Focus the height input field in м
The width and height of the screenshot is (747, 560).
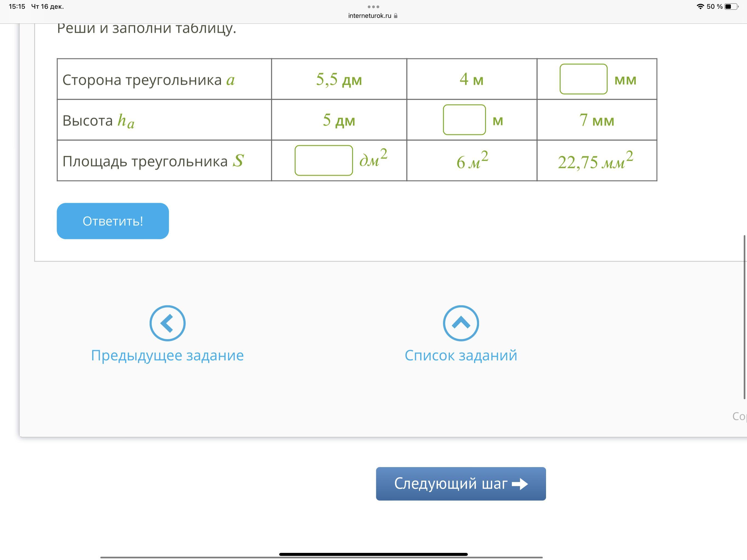click(464, 120)
